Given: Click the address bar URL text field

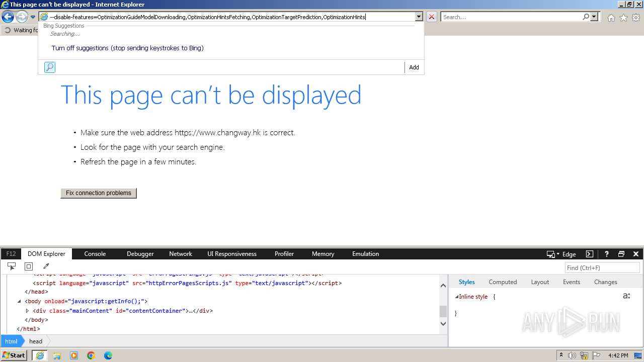Looking at the screenshot, I should pyautogui.click(x=231, y=17).
